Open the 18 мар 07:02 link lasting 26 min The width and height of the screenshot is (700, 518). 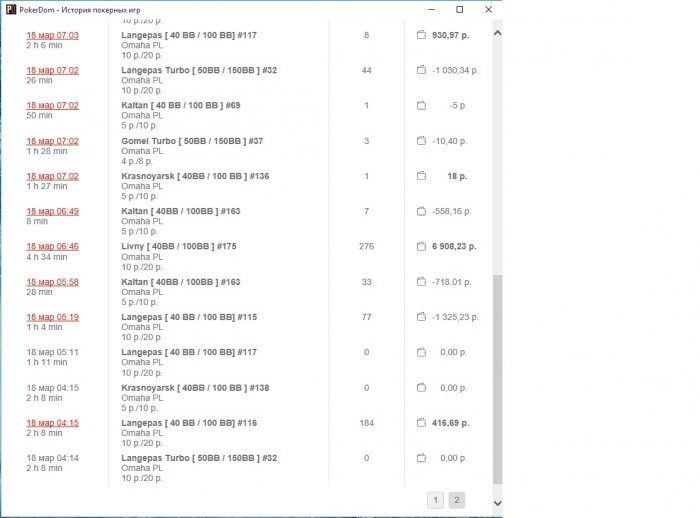(x=53, y=71)
